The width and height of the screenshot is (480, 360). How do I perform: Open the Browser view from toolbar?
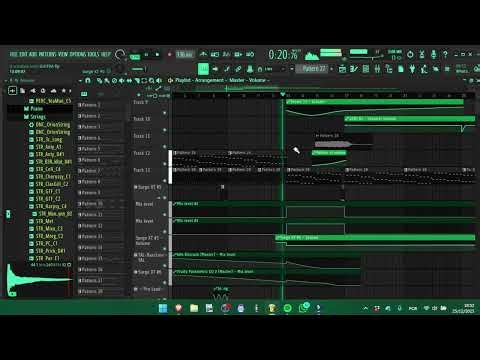pos(389,69)
